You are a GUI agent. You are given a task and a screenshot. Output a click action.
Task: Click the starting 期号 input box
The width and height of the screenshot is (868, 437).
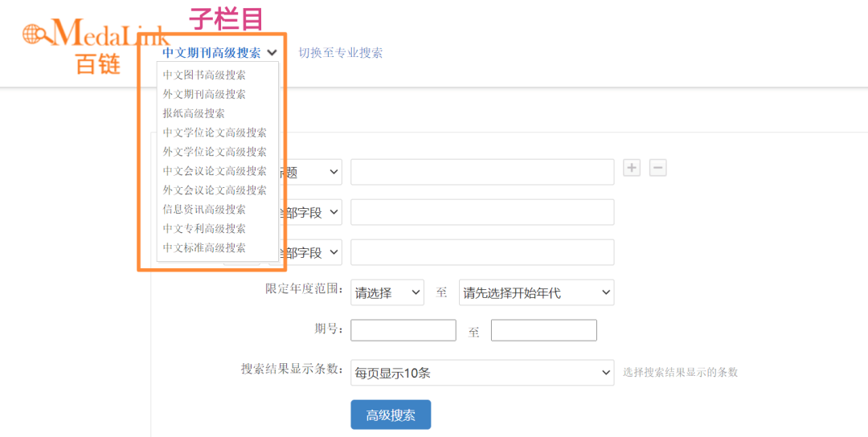pos(403,330)
